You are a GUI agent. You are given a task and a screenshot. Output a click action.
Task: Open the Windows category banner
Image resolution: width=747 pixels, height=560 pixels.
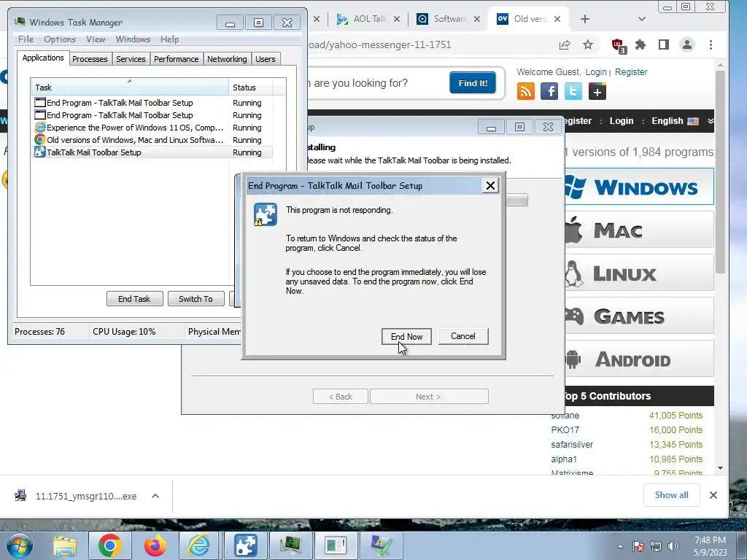(639, 187)
